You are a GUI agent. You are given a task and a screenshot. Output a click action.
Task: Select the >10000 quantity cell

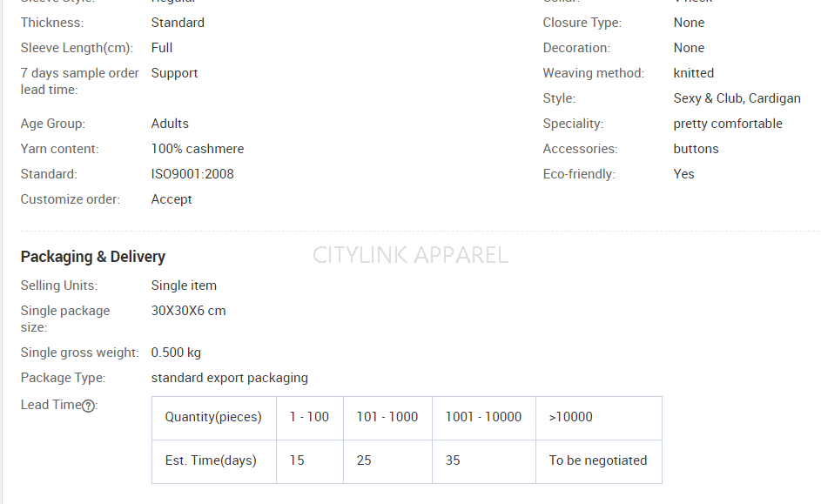click(571, 417)
